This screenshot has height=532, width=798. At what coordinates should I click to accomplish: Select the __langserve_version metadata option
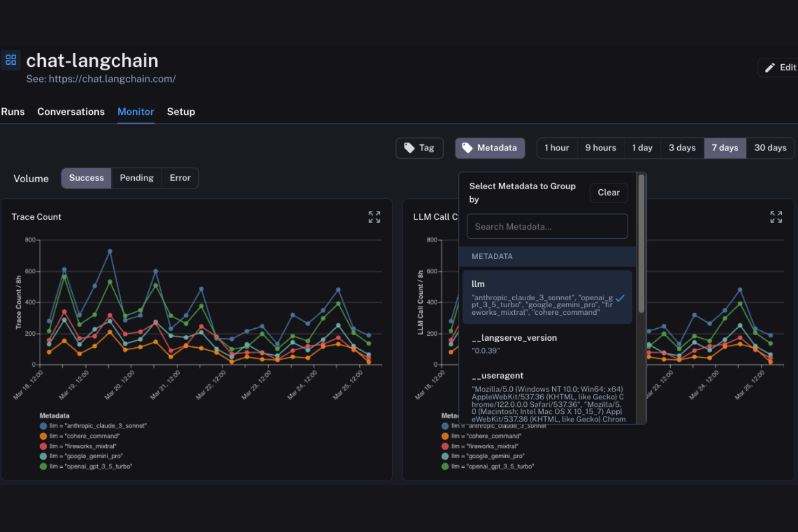(547, 344)
